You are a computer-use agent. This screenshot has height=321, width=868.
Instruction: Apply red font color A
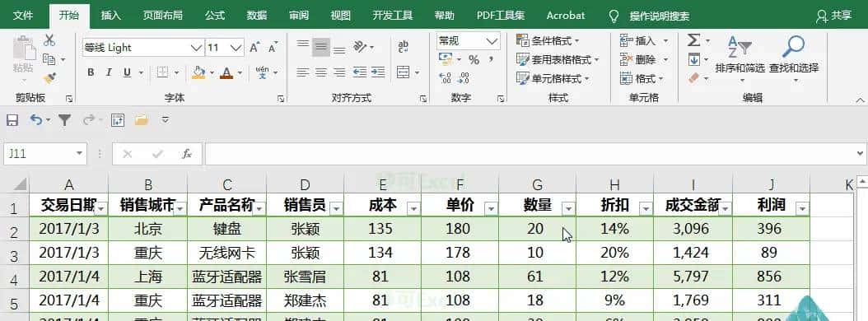click(226, 72)
